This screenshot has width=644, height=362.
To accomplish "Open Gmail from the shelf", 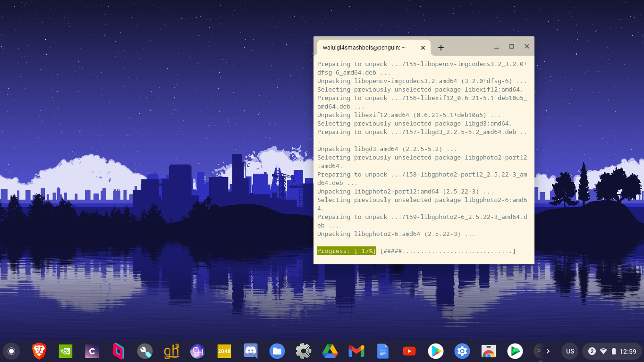I will click(x=356, y=351).
